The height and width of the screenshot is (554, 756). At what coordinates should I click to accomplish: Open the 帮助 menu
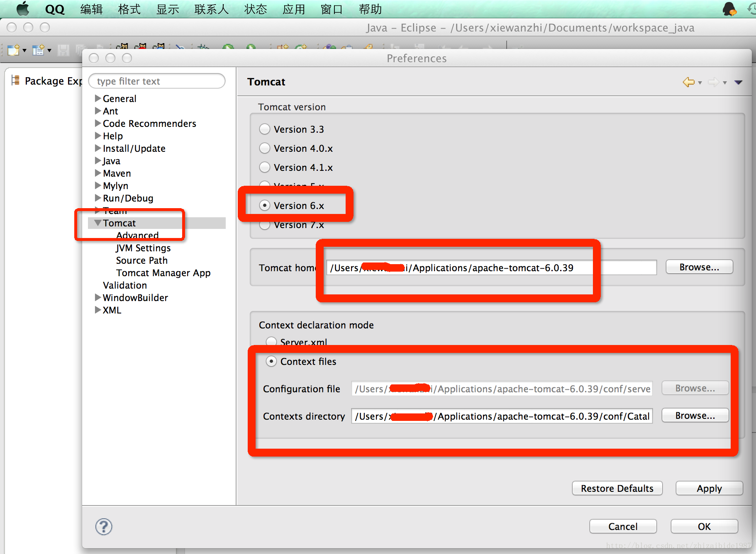(x=370, y=9)
